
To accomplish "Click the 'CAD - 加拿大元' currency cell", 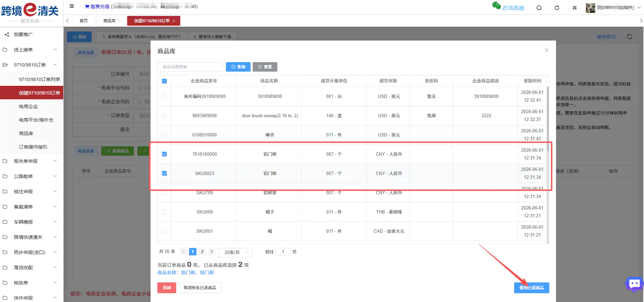I will (x=389, y=231).
